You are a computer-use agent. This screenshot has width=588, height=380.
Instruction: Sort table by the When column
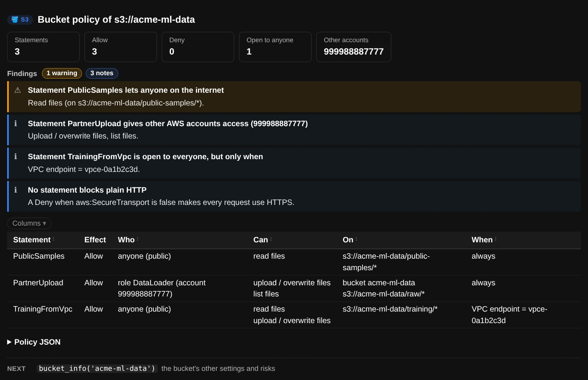click(484, 240)
